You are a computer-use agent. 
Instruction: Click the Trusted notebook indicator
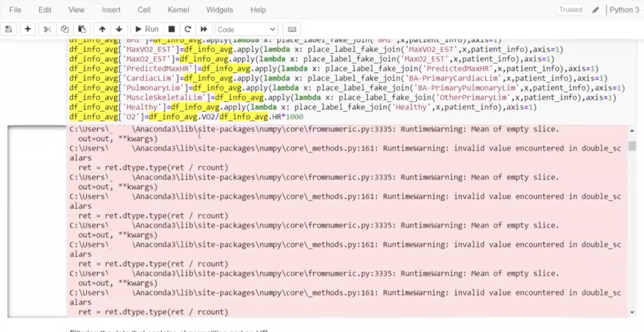coord(571,10)
